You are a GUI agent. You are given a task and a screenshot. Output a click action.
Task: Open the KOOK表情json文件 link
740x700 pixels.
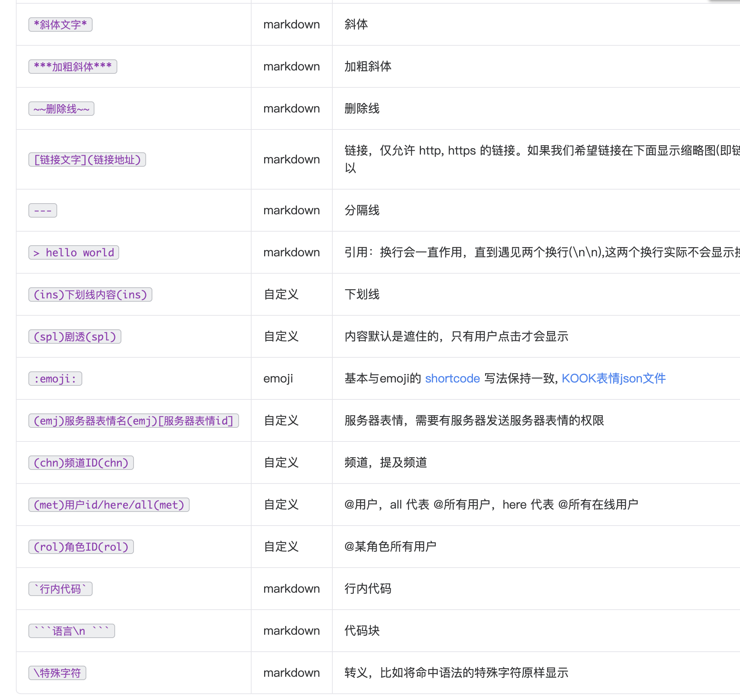click(613, 378)
